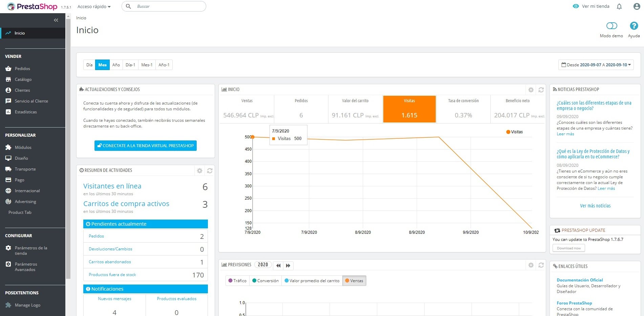The width and height of the screenshot is (644, 316).
Task: Go to next year in Previsiones
Action: 288,266
